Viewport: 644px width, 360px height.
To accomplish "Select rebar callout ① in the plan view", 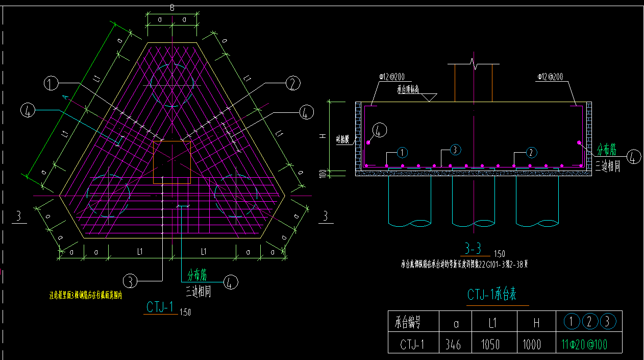I will (x=51, y=83).
